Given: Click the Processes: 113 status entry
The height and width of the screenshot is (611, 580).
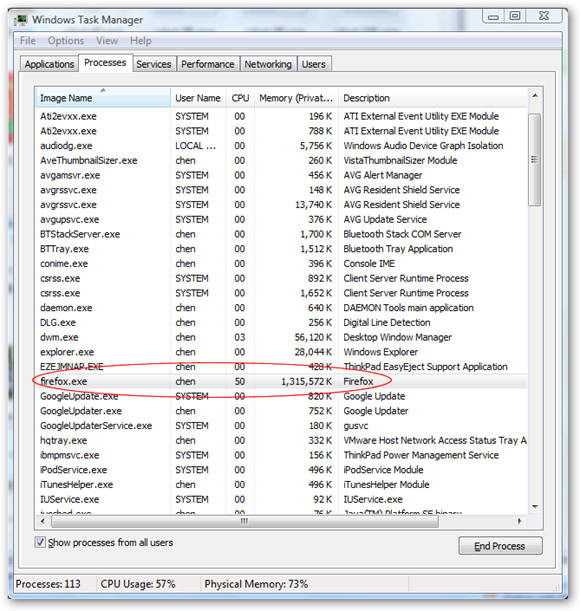Looking at the screenshot, I should point(48,584).
